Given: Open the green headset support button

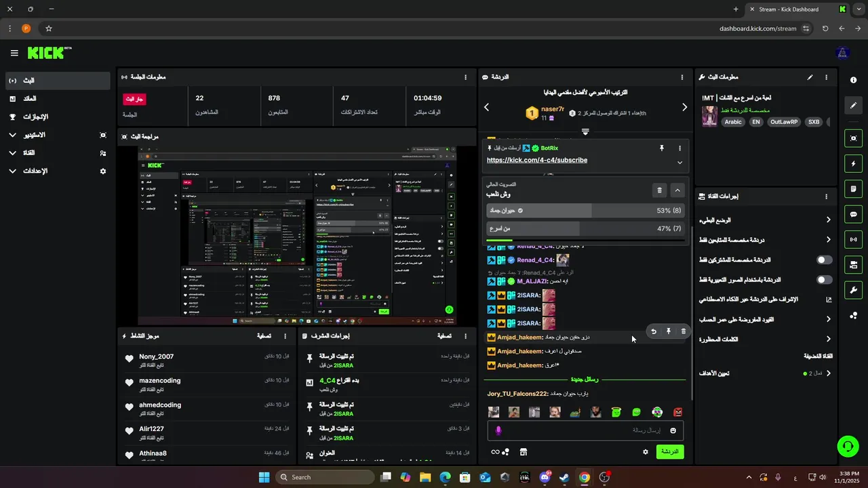Looking at the screenshot, I should (x=848, y=446).
